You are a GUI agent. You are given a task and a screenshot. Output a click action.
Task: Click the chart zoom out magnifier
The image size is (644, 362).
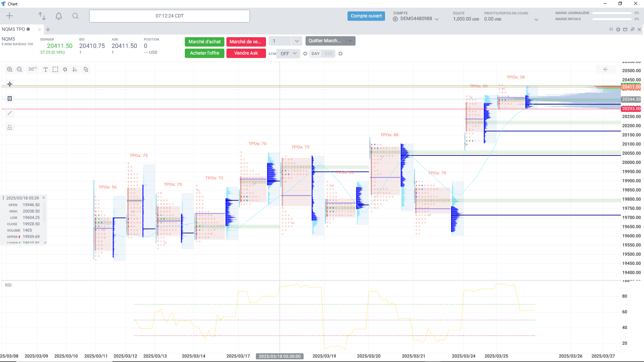pyautogui.click(x=19, y=69)
